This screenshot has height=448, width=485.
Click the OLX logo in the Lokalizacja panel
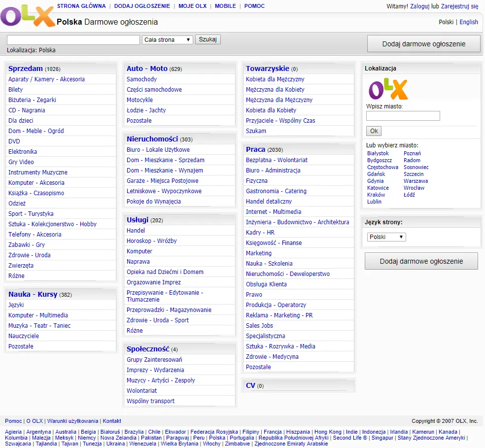[388, 89]
